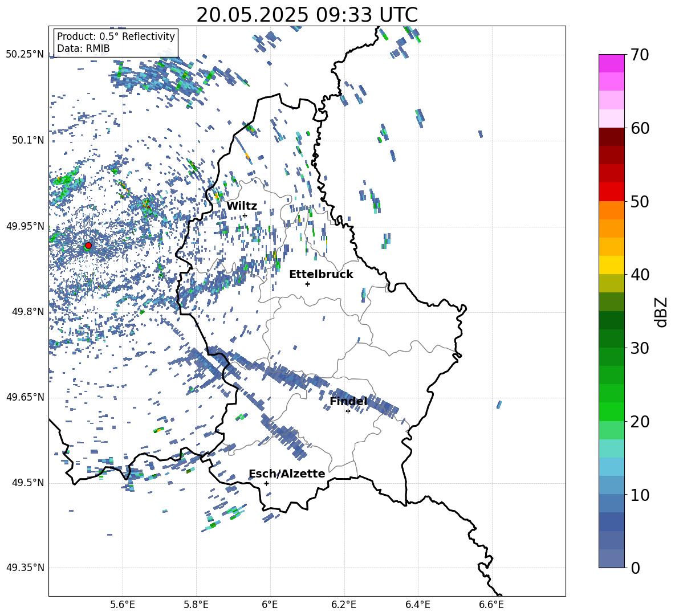Click the 49.95°N latitude label

tap(25, 226)
